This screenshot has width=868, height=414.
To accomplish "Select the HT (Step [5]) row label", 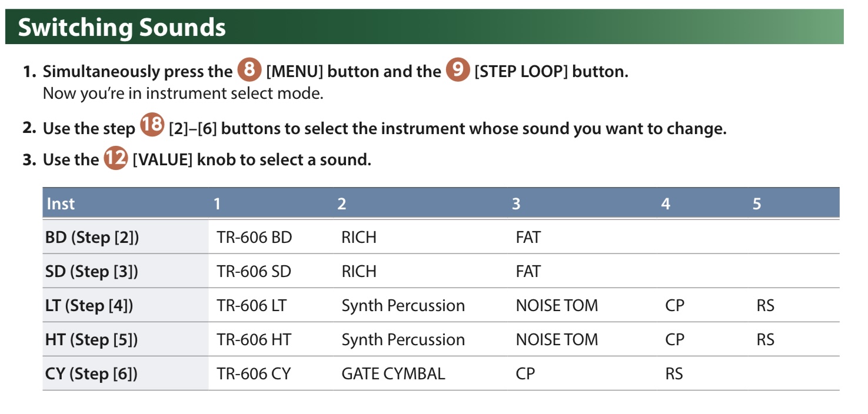I will coord(91,340).
